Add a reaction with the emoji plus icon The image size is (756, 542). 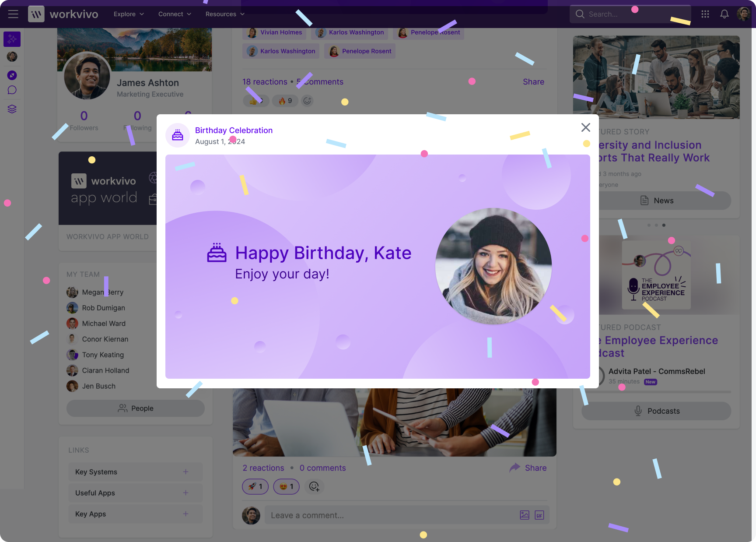click(314, 486)
